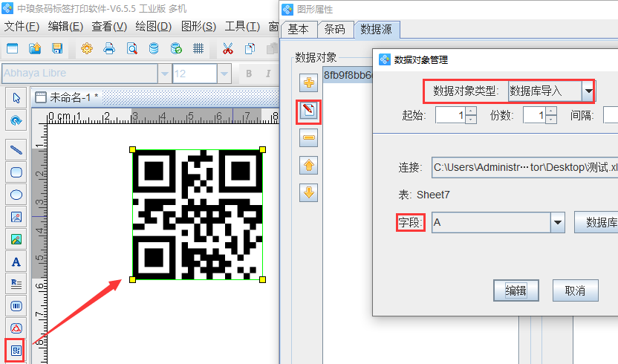Save the label with the floppy icon
Viewport: 618px width, 364px height.
pos(57,48)
